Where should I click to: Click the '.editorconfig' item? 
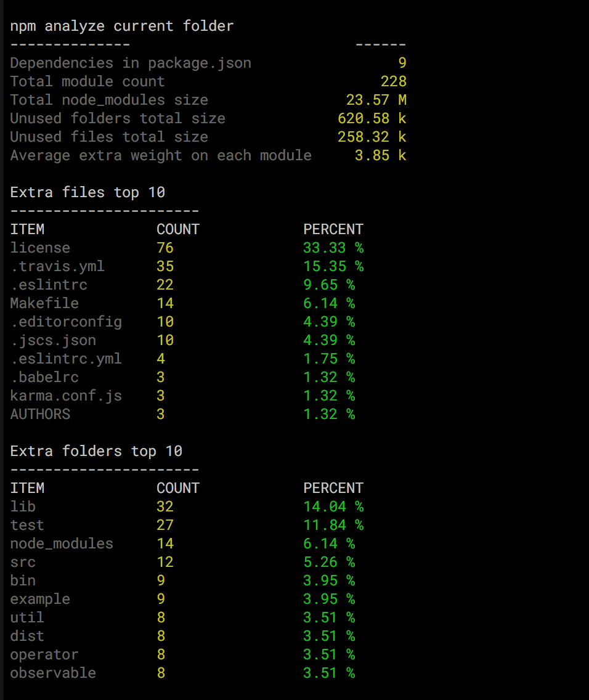[66, 322]
